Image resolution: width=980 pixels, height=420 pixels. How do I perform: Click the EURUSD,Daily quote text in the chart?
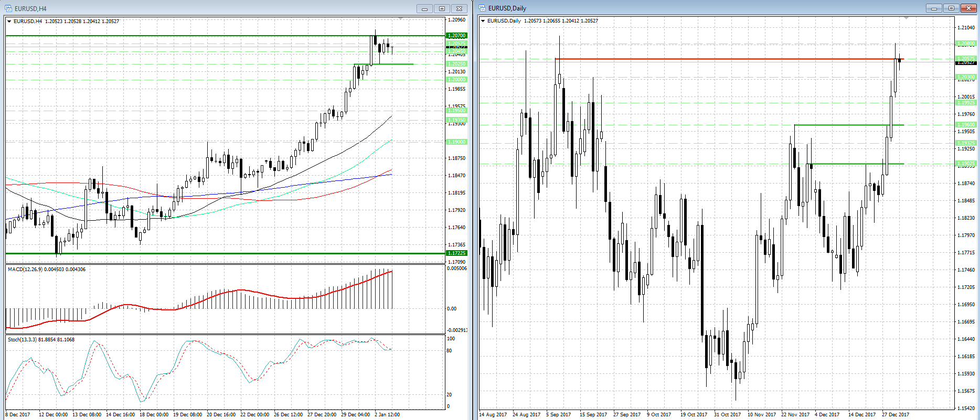542,21
